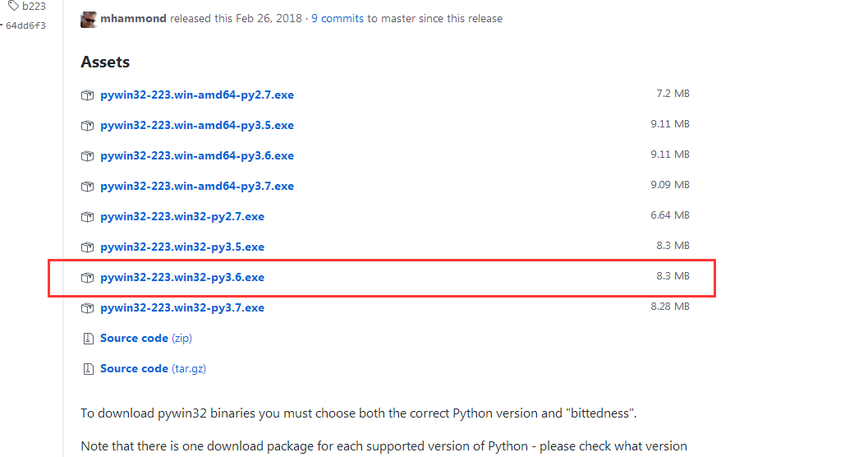
Task: Click package icon beside win32-py2.7 exe
Action: pyautogui.click(x=87, y=217)
